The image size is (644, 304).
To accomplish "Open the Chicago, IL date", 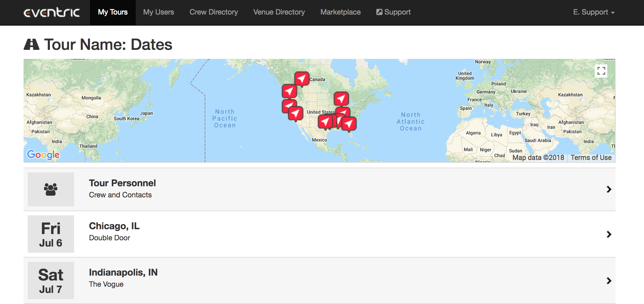I will coord(320,234).
